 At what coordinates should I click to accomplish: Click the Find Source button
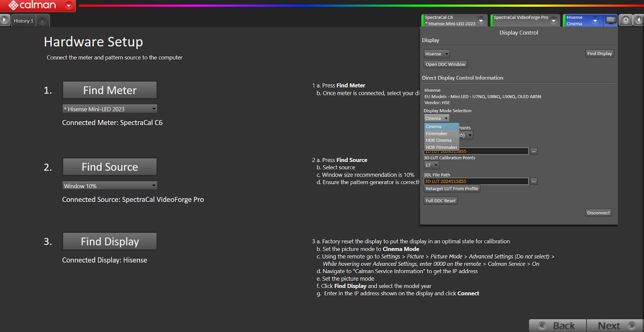point(110,167)
